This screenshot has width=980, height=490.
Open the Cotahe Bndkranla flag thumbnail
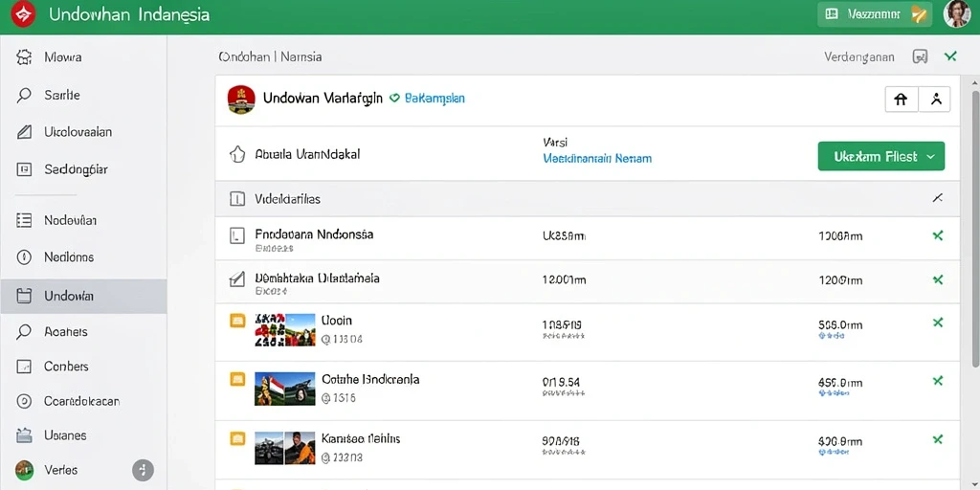(285, 389)
